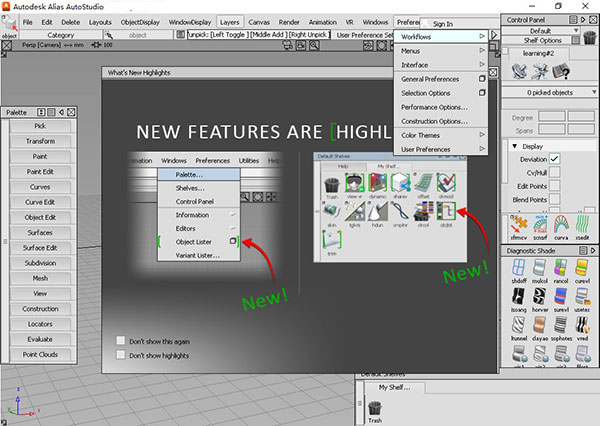
Task: Collapse the Display section
Action: point(514,146)
